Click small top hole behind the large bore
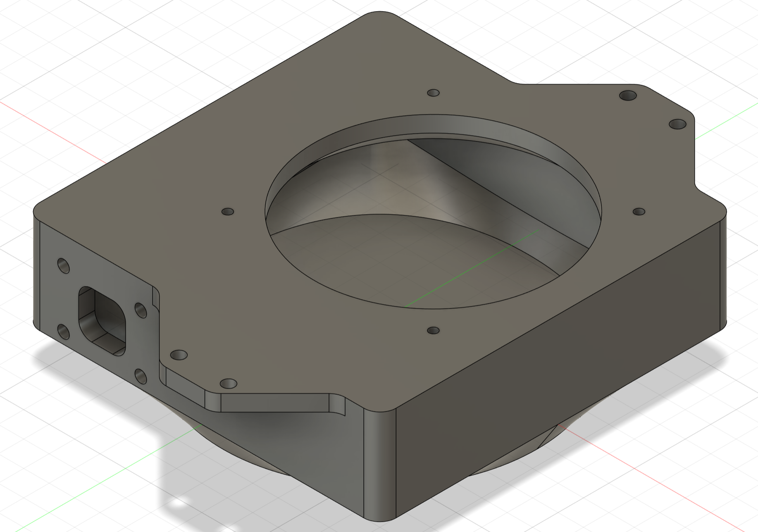Viewport: 758px width, 532px height. pos(433,93)
